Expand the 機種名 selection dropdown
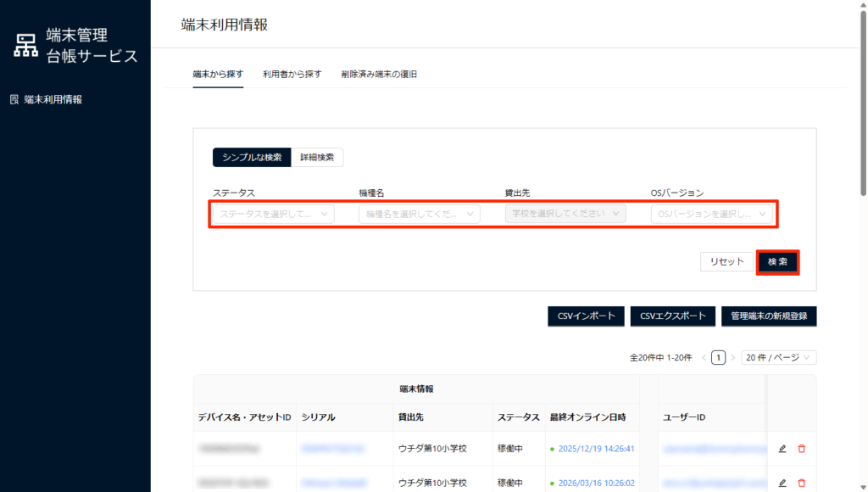The width and height of the screenshot is (868, 492). [419, 215]
